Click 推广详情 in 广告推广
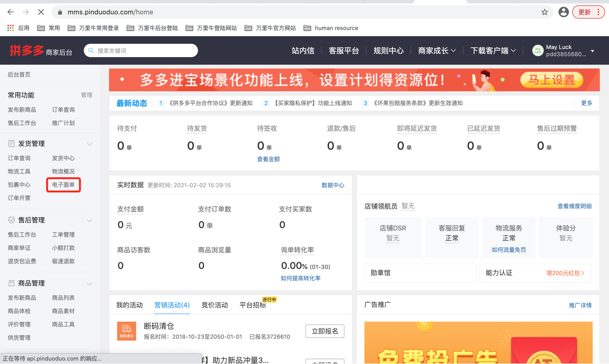 coord(580,306)
